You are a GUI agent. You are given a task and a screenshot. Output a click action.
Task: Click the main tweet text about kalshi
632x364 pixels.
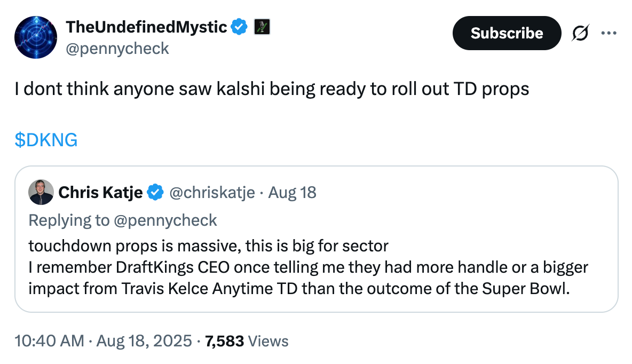[x=272, y=89]
